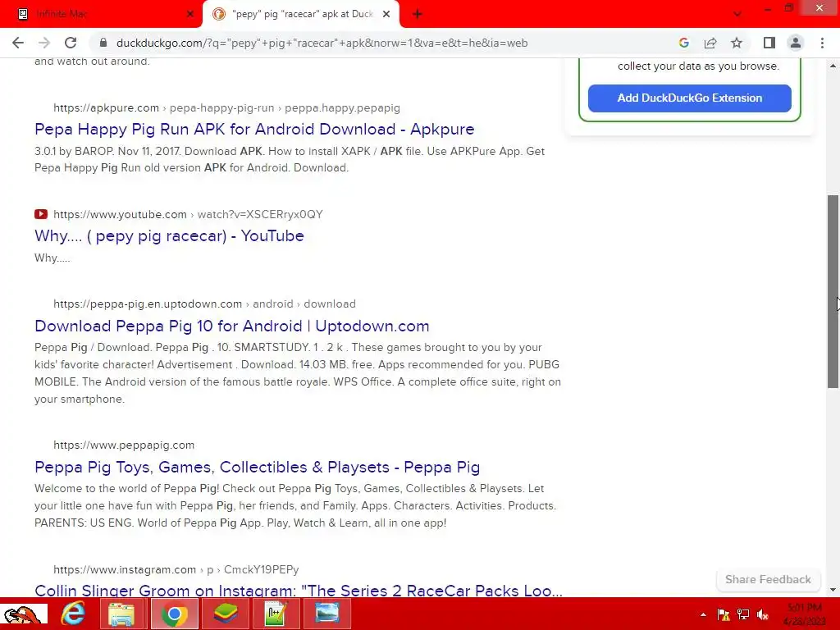Close the Infinite Mac tab
Image resolution: width=840 pixels, height=630 pixels.
[190, 14]
